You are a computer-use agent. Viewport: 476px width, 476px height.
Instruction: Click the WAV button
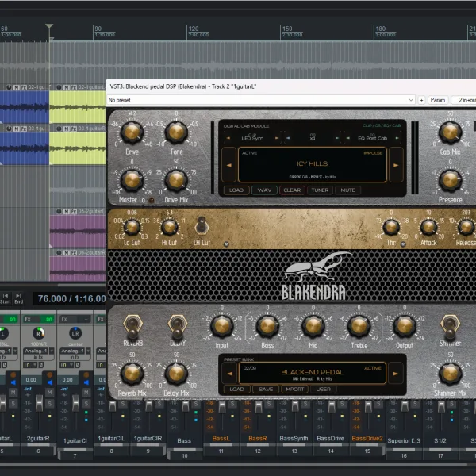tap(264, 190)
